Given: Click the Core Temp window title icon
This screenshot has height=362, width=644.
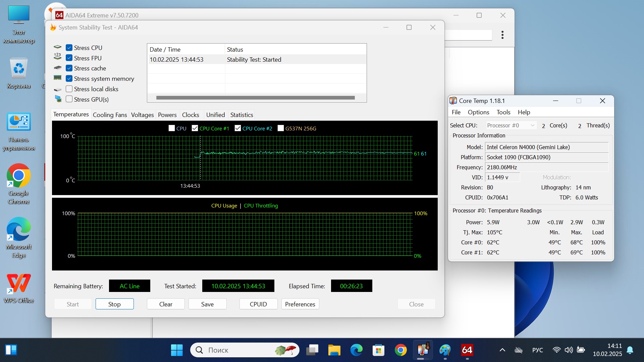Looking at the screenshot, I should (453, 101).
